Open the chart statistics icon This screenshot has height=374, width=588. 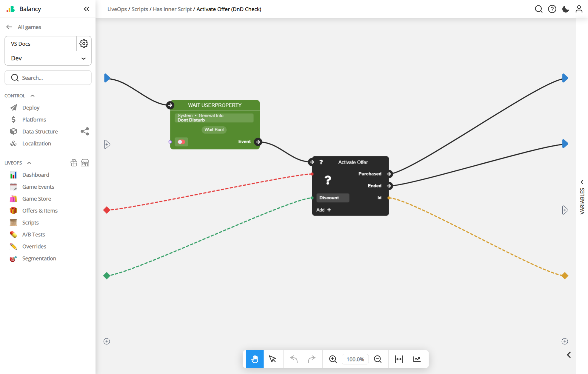[417, 359]
